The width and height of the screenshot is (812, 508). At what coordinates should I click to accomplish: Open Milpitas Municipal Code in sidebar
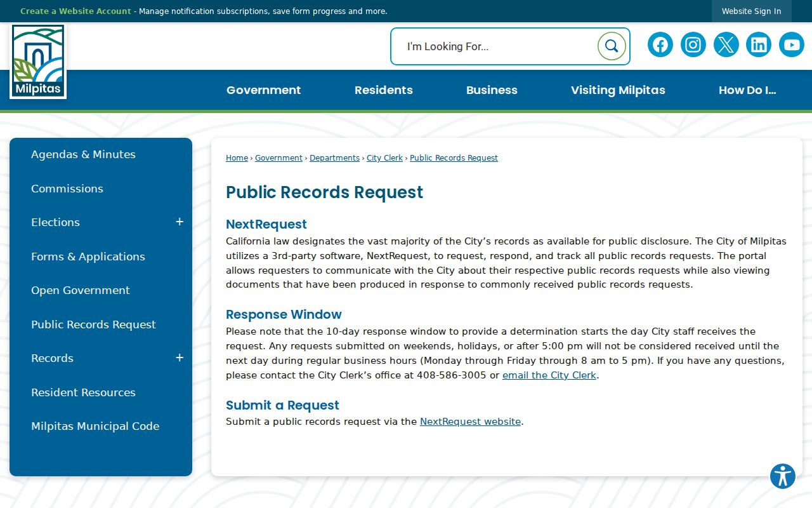click(95, 426)
